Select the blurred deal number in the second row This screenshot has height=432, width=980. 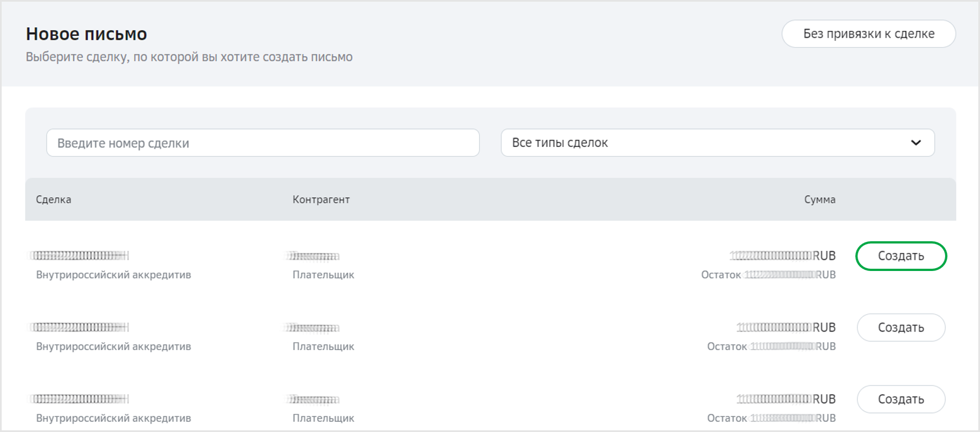80,328
